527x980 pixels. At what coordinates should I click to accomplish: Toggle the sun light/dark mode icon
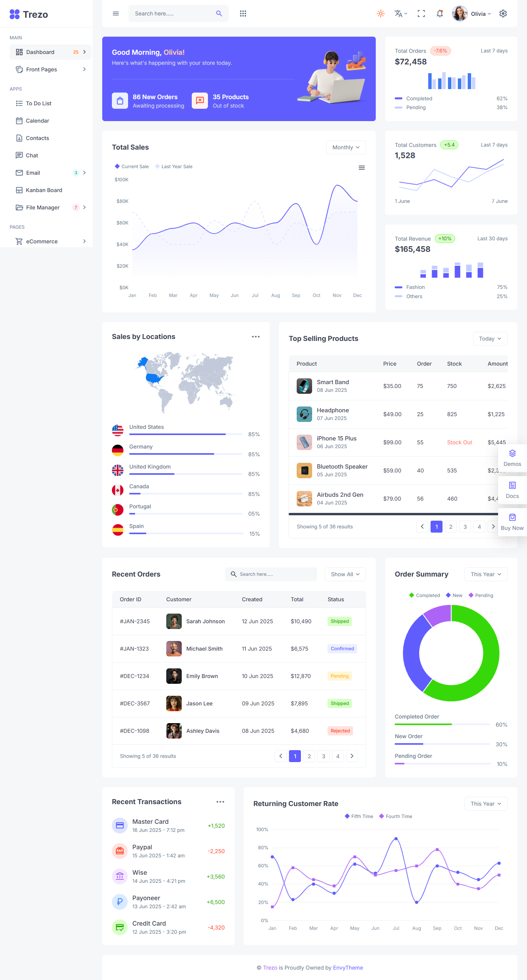point(380,13)
